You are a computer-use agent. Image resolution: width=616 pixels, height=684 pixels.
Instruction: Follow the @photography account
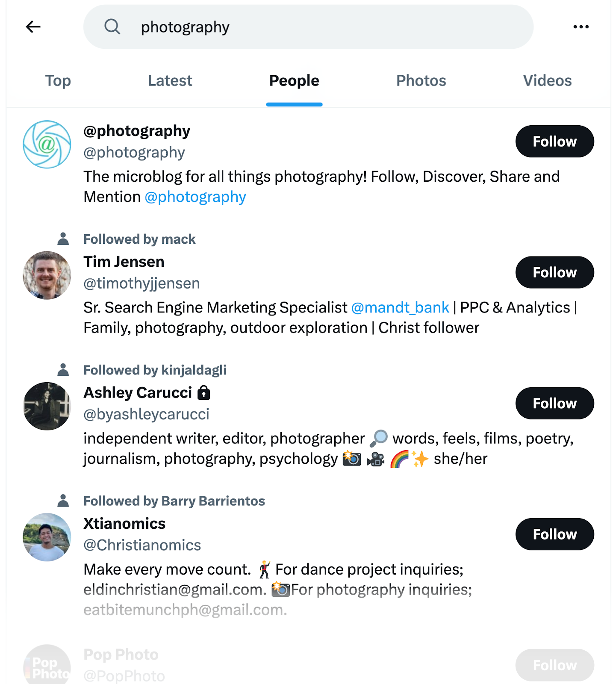(x=554, y=142)
